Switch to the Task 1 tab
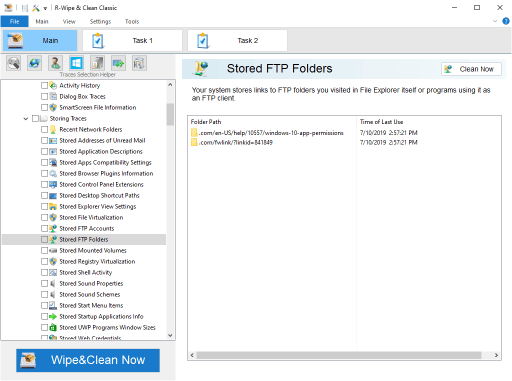512x381 pixels. click(x=132, y=40)
